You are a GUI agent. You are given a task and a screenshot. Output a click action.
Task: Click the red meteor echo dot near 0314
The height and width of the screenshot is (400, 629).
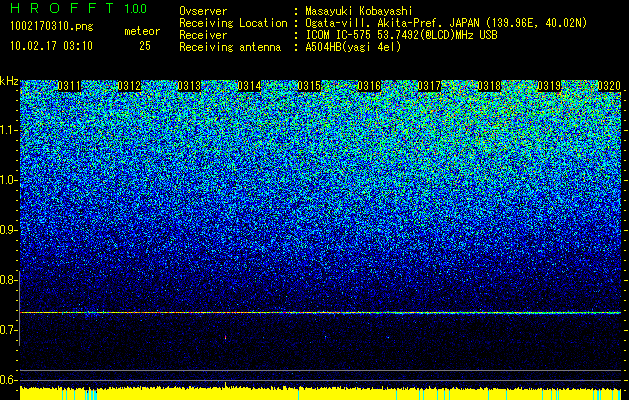click(x=225, y=337)
